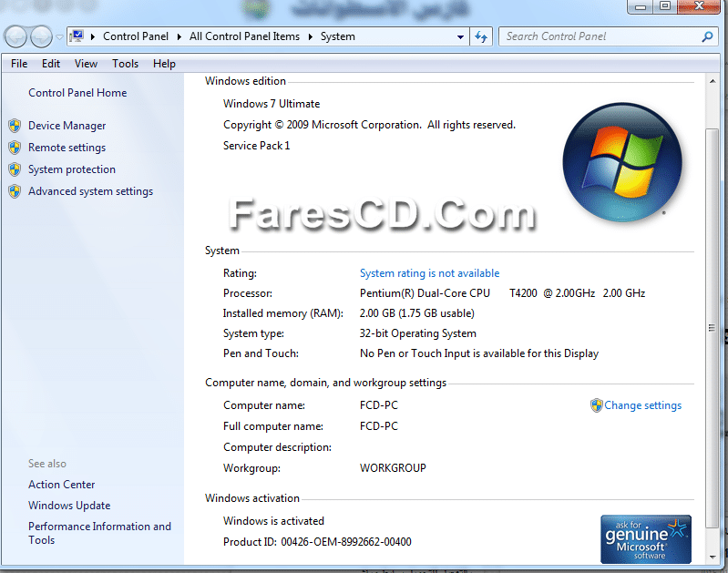Click the Back navigation arrow button
This screenshot has width=728, height=573.
pos(15,36)
